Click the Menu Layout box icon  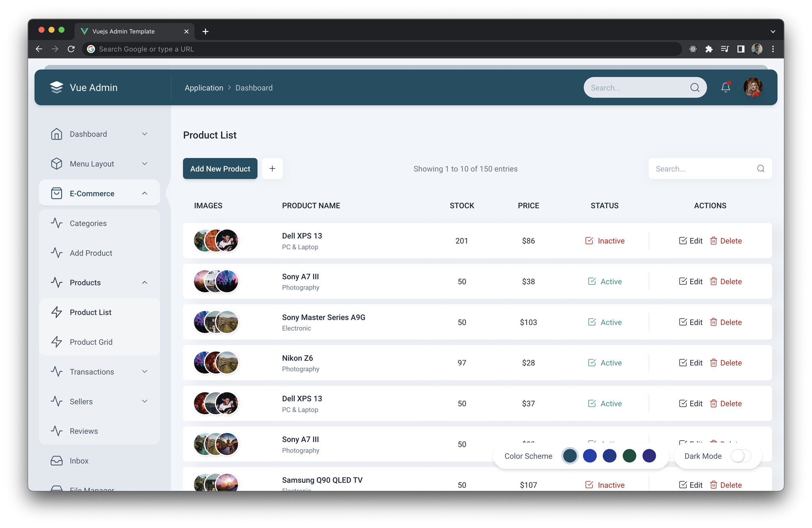pyautogui.click(x=56, y=164)
